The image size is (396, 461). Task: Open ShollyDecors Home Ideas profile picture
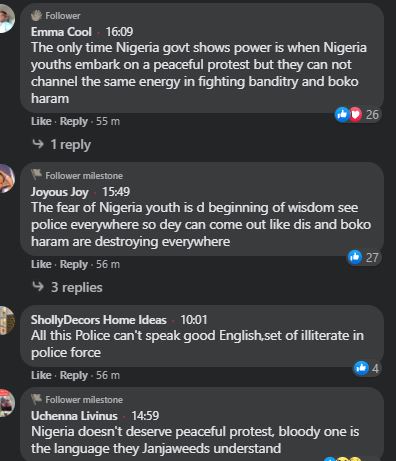(7, 320)
